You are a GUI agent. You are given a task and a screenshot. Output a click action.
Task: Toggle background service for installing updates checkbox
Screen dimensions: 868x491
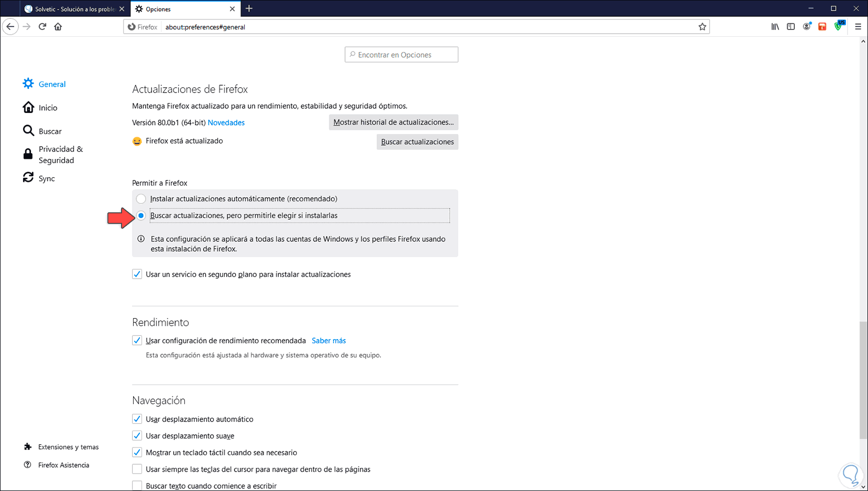point(137,274)
